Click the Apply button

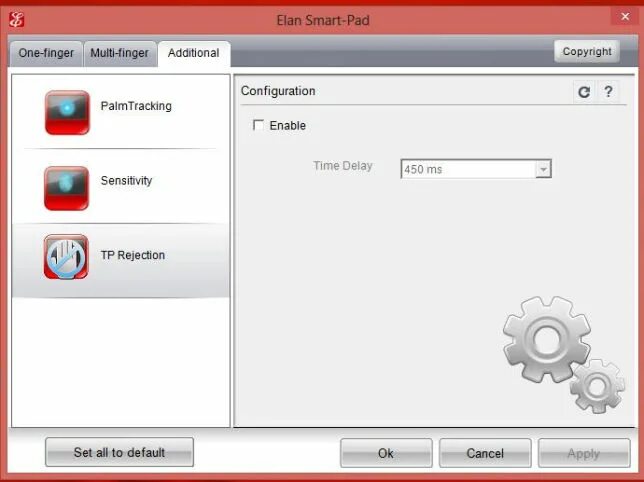click(584, 453)
